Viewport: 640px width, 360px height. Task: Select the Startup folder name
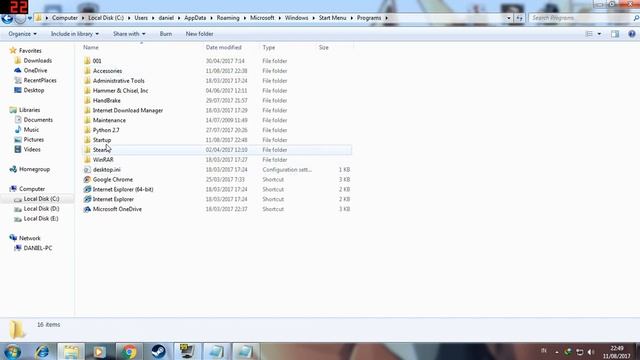click(102, 140)
